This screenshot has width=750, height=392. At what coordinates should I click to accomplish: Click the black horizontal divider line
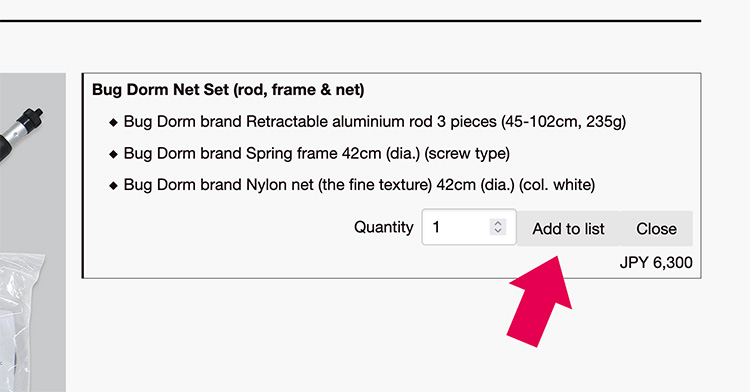coord(351,21)
